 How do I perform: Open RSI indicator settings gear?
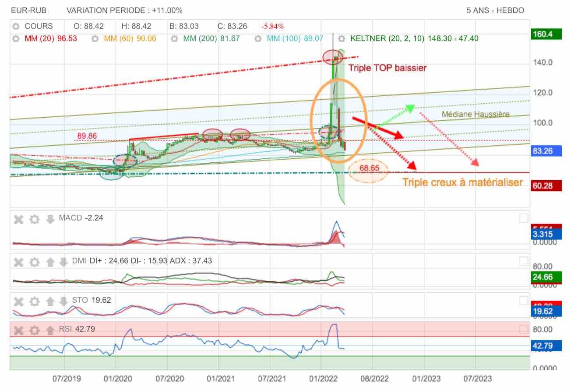[x=34, y=330]
